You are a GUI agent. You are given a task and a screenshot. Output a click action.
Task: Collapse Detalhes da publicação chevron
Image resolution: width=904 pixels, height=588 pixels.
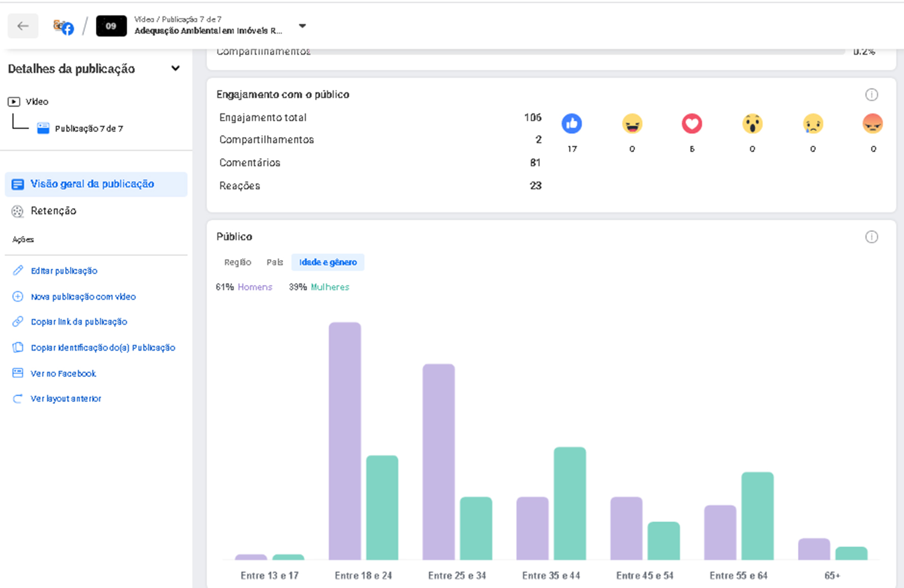[x=175, y=68]
